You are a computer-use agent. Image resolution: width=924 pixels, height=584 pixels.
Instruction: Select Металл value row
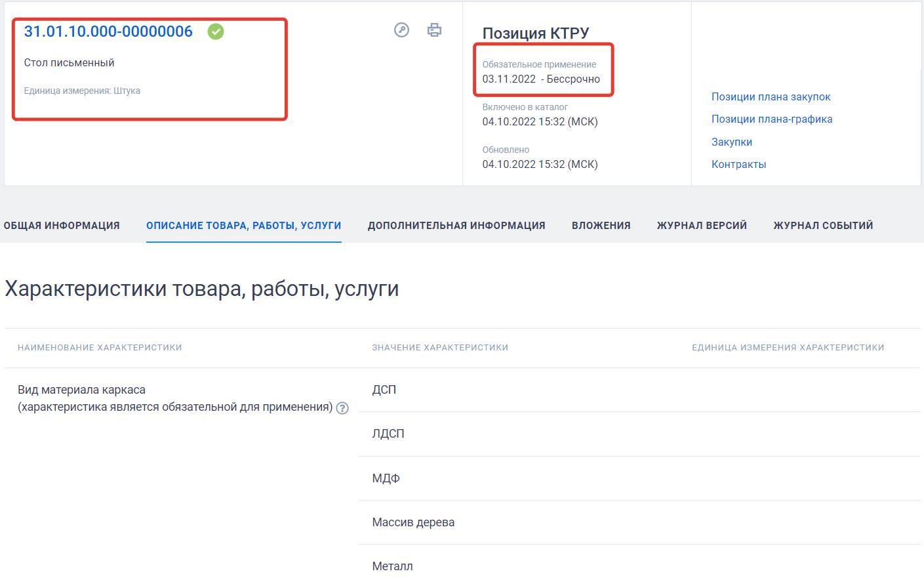pos(639,566)
